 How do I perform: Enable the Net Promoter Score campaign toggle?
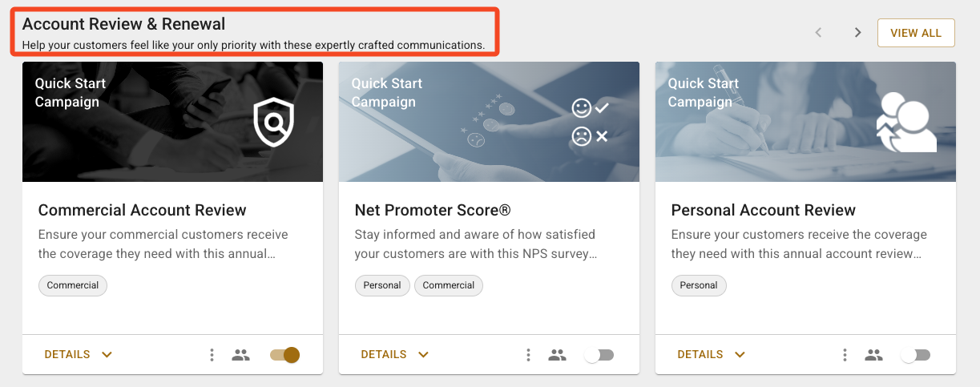(x=599, y=355)
